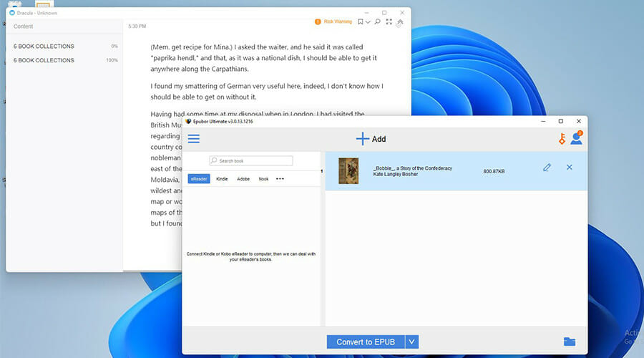Maximize the Epubor Ultimate window

click(560, 121)
